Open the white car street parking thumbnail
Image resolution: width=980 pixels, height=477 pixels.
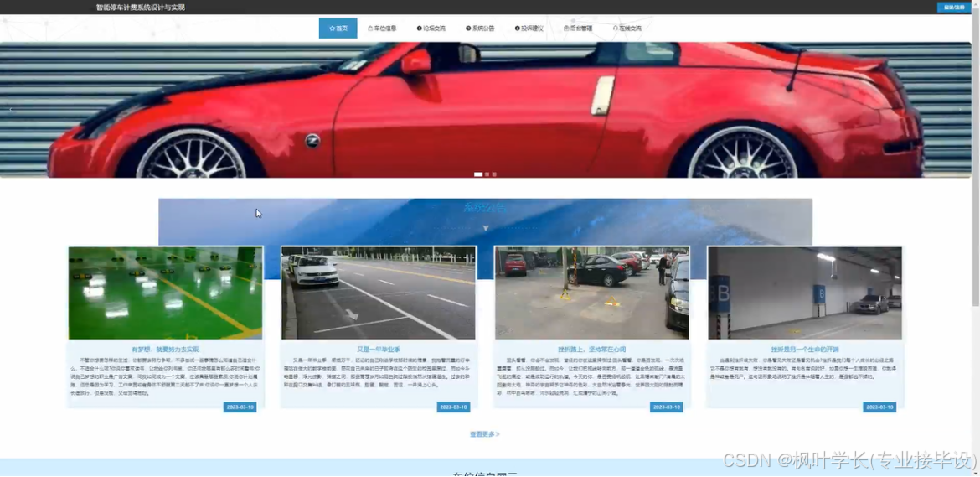[379, 293]
